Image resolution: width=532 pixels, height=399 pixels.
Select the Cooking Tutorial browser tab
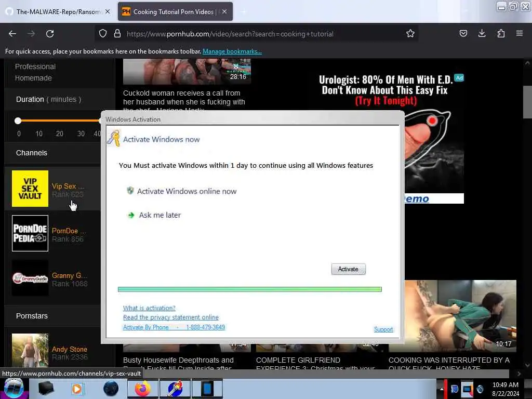pos(175,11)
